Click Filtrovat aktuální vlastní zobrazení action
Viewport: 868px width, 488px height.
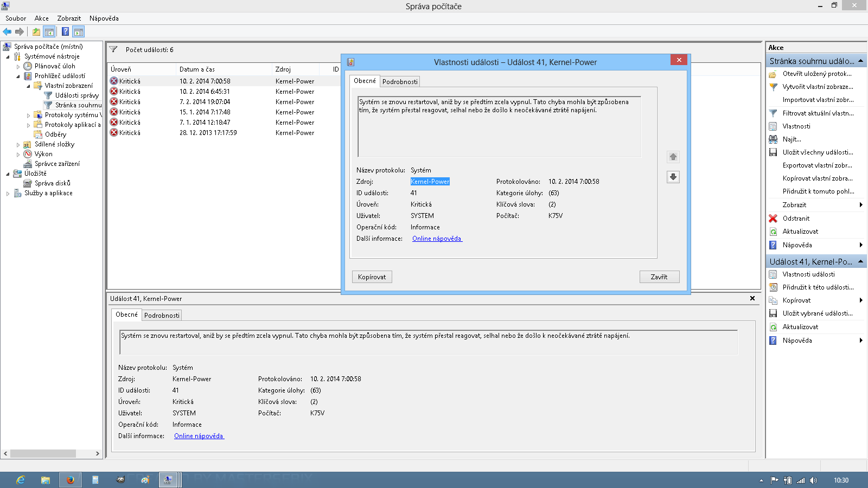click(818, 113)
